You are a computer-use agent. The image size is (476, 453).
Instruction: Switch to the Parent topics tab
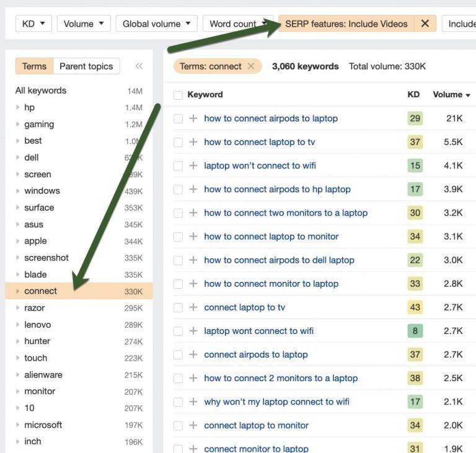[x=86, y=66]
